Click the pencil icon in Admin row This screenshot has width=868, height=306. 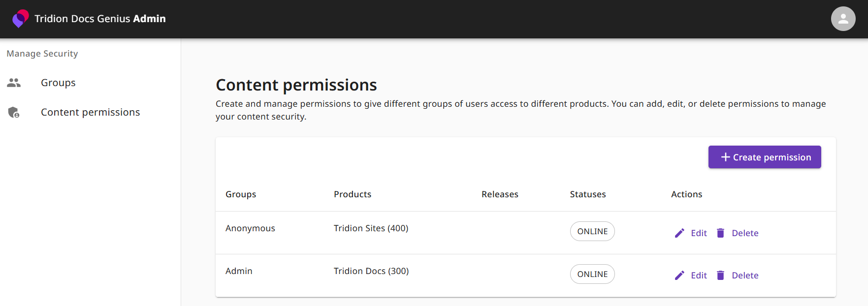[x=679, y=275]
